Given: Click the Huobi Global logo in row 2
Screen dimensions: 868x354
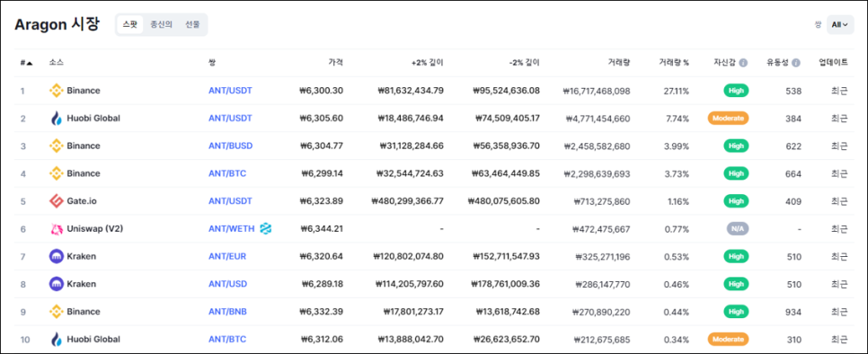Looking at the screenshot, I should (x=56, y=119).
